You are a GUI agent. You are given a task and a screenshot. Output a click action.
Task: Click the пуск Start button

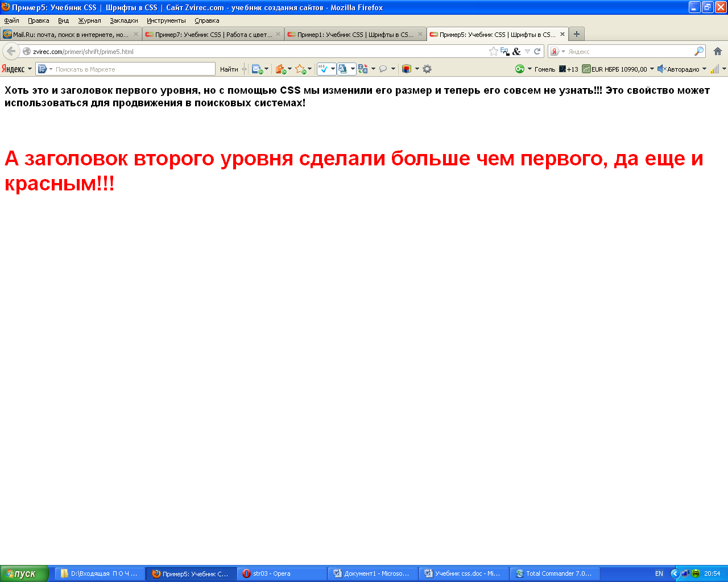(24, 573)
